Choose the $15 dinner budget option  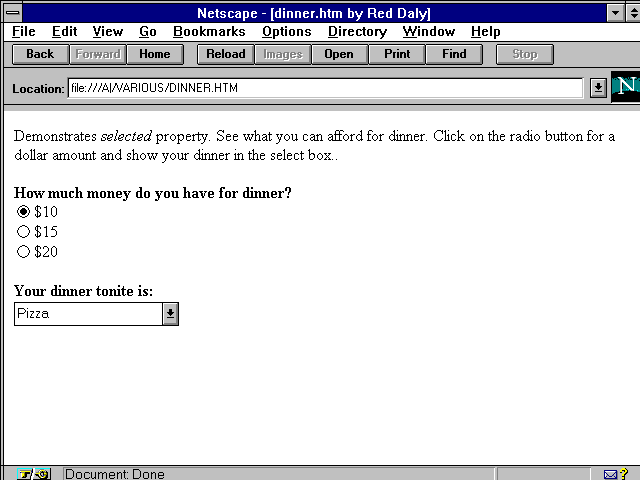coord(24,232)
